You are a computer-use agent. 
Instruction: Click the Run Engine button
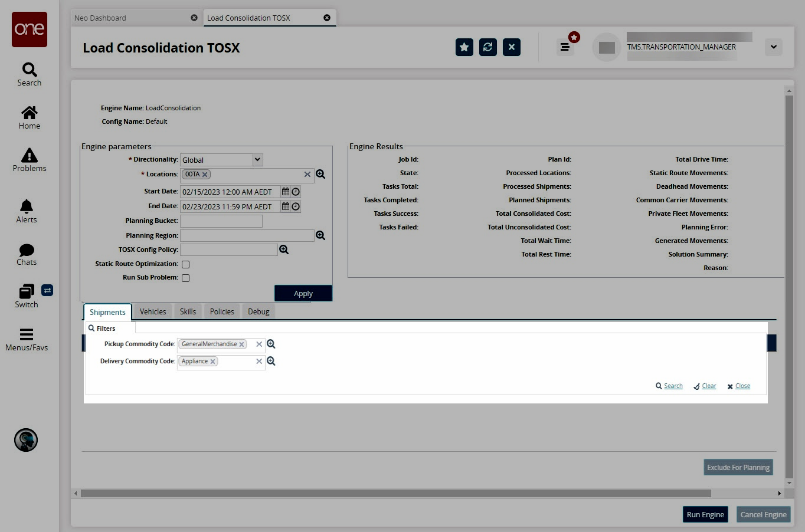click(705, 514)
